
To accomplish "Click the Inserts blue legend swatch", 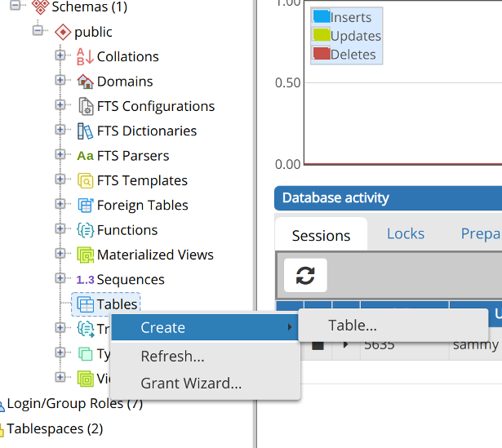I will (x=322, y=16).
